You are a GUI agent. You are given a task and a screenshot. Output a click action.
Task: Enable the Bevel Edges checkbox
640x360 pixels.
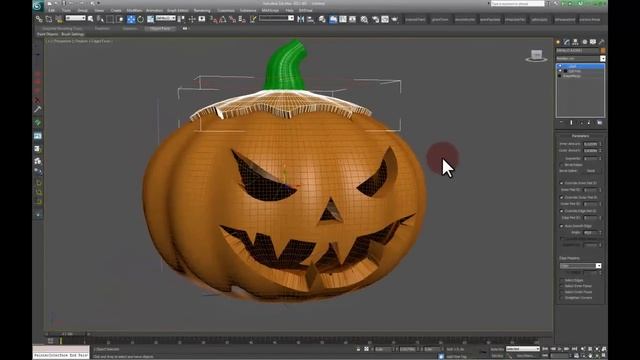click(x=562, y=164)
